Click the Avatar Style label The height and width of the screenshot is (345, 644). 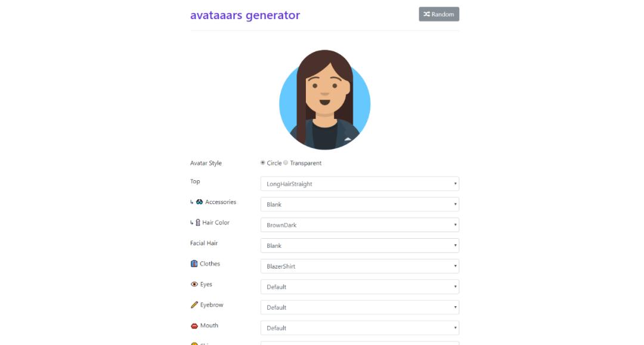point(206,163)
